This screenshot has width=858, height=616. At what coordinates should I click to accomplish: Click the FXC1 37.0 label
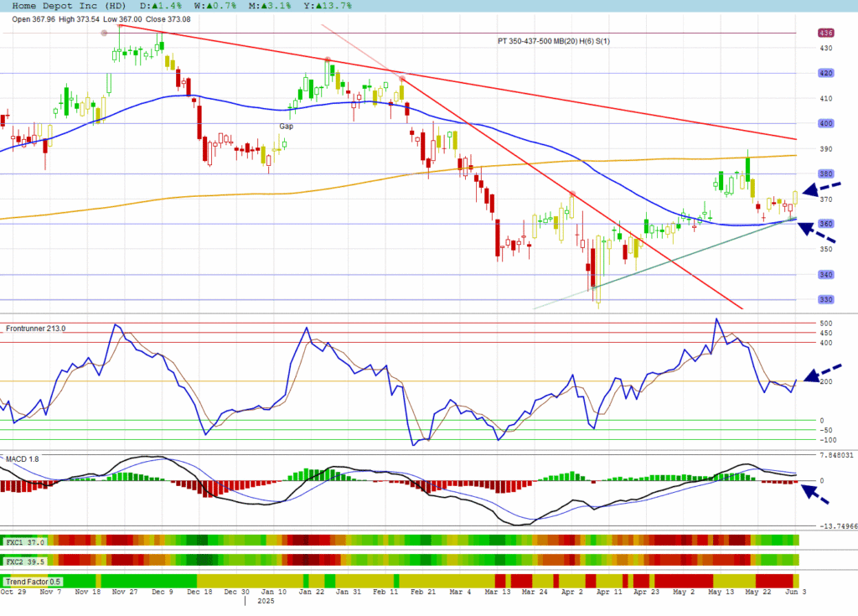(24, 541)
